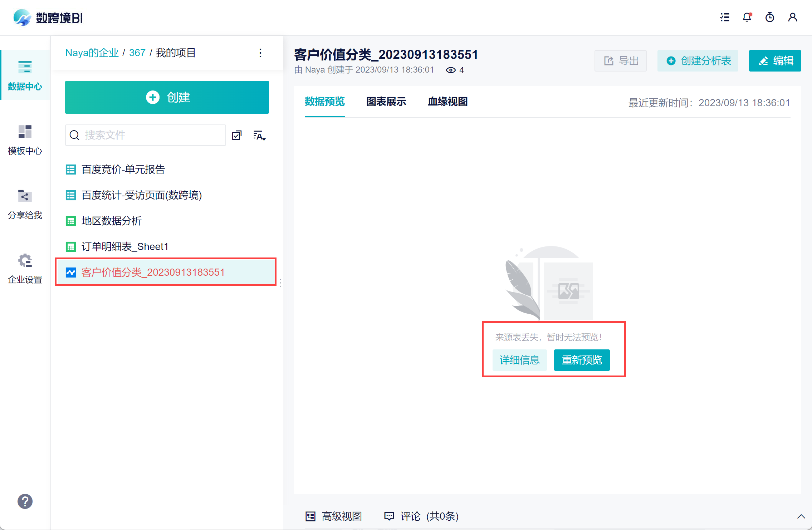Switch to the 图表展示 tab
The height and width of the screenshot is (530, 812).
coord(386,102)
